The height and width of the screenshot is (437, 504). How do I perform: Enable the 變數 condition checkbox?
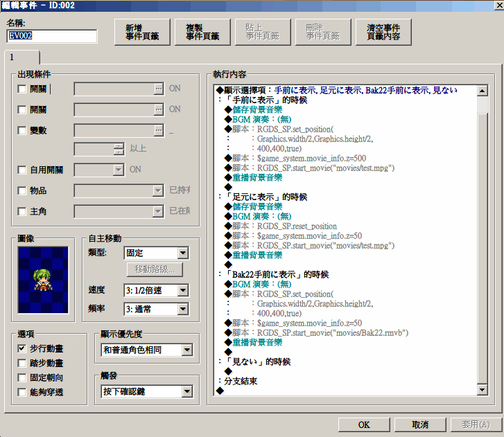point(21,130)
